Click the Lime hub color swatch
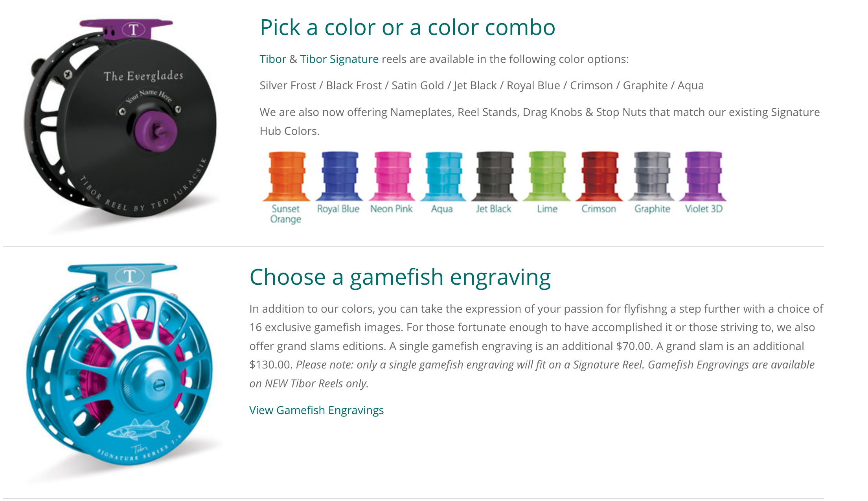 (547, 177)
